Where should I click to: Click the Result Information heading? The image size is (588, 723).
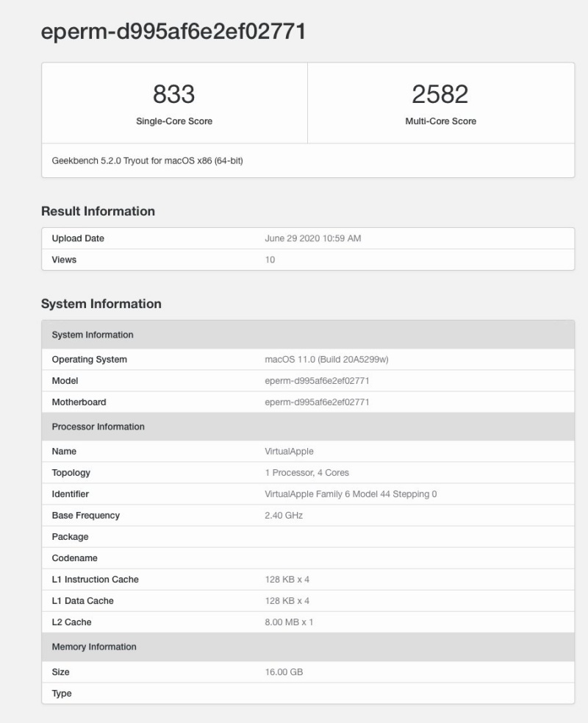[x=98, y=211]
